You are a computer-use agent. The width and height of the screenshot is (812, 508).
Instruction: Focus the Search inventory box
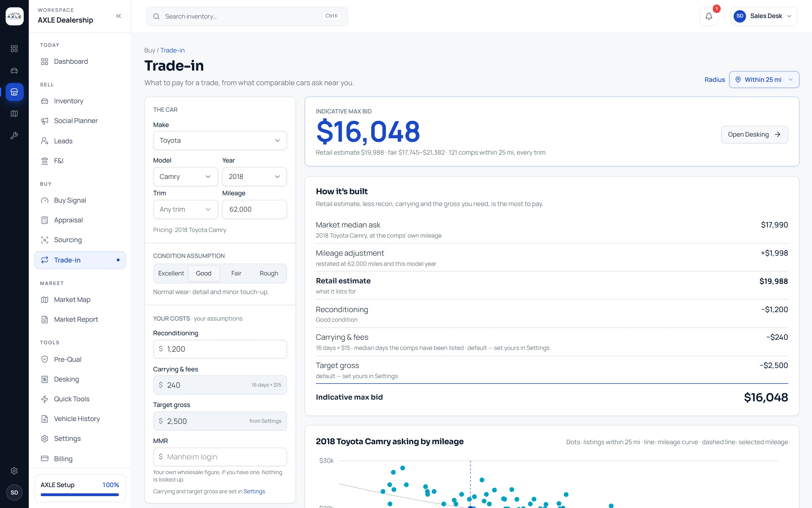(x=247, y=16)
